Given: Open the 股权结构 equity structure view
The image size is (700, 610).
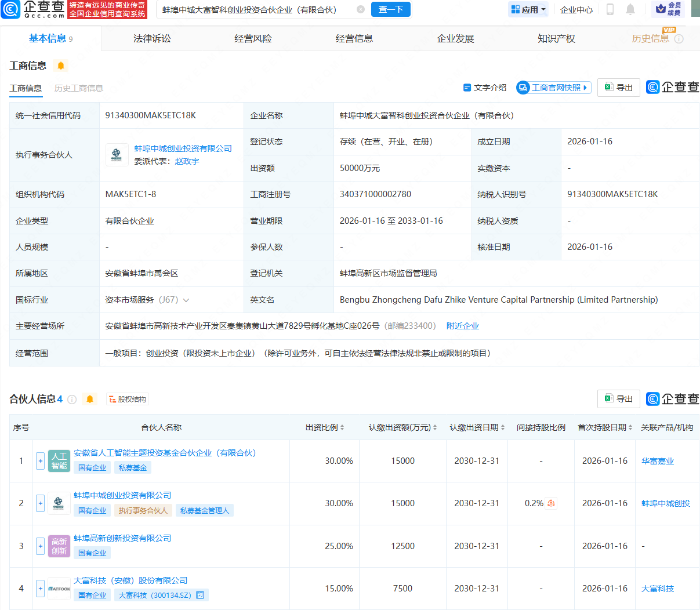Looking at the screenshot, I should (x=128, y=399).
